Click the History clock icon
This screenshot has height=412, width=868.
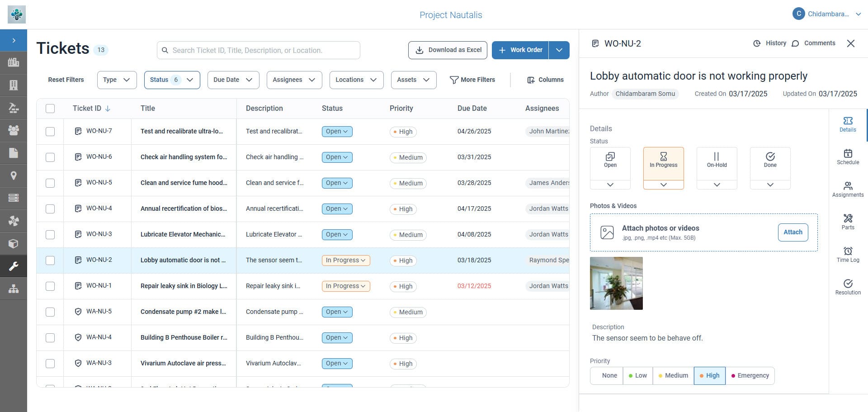757,43
